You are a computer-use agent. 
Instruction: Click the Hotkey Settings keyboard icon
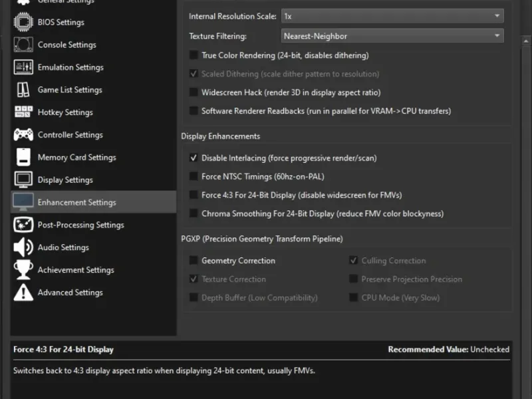pos(23,112)
